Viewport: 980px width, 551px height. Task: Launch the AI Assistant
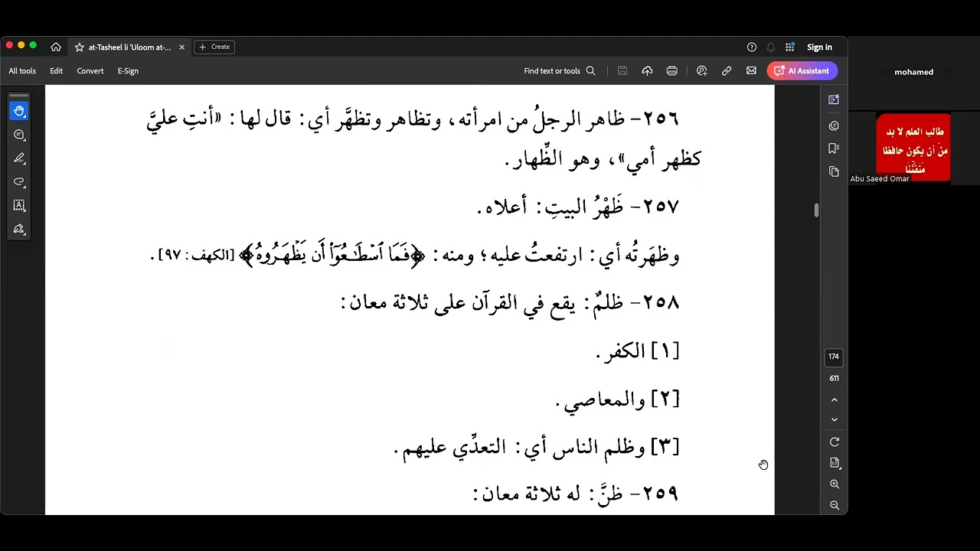tap(802, 71)
